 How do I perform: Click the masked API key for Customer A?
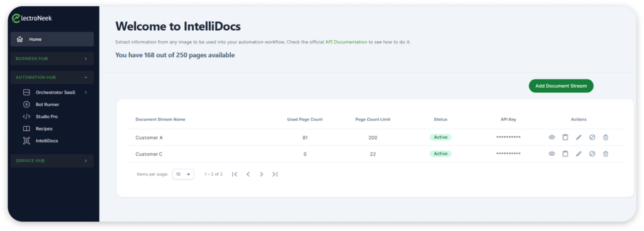click(x=508, y=137)
